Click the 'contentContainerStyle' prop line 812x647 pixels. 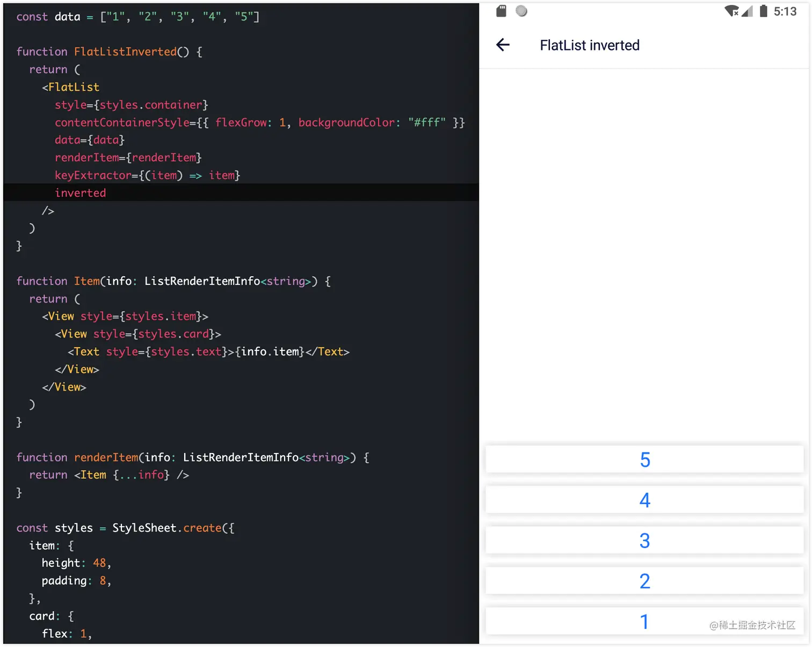point(260,123)
